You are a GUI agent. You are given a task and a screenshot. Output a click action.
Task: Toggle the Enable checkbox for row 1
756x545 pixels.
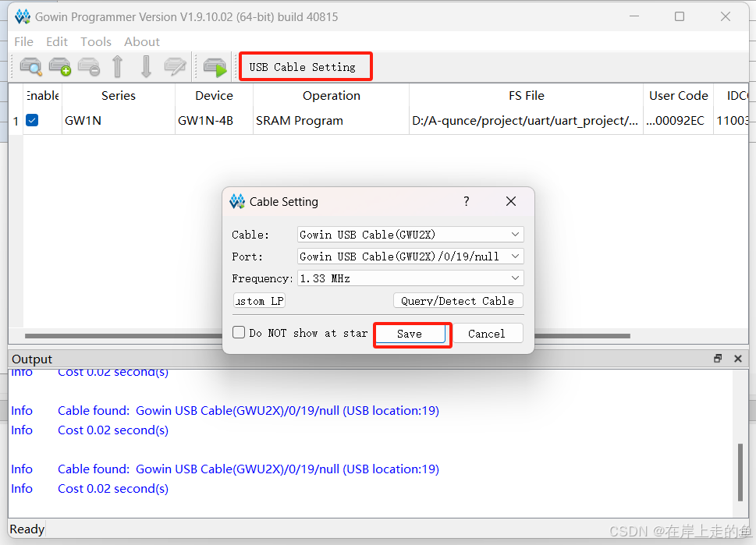(32, 120)
